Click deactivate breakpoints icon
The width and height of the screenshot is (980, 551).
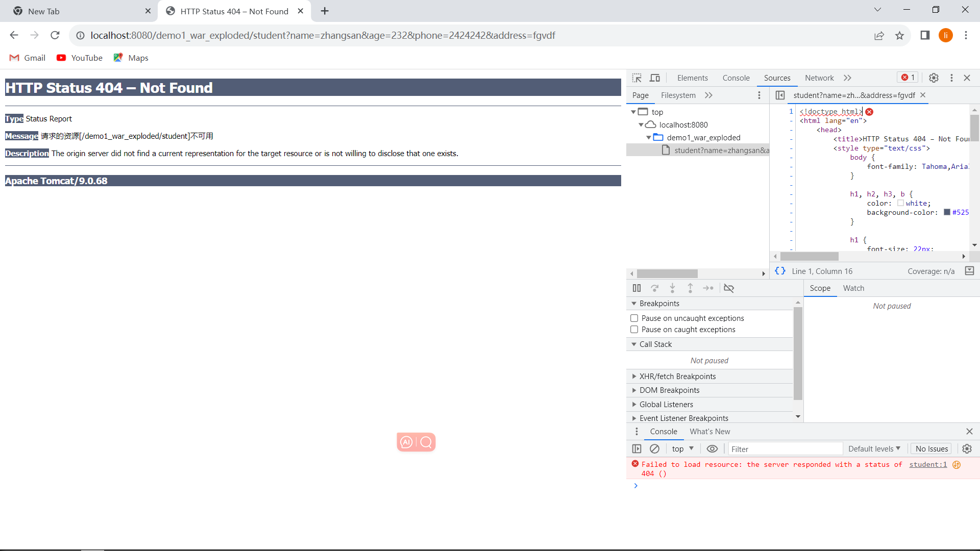729,288
